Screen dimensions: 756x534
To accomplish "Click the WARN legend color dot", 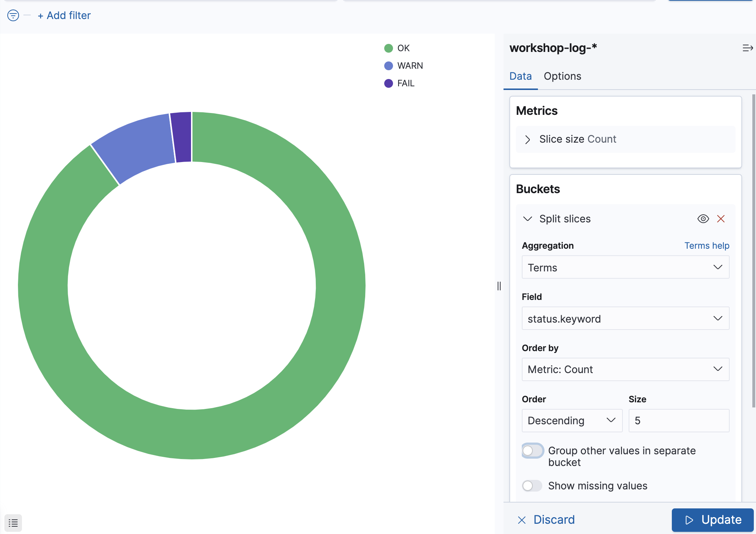I will pos(389,66).
